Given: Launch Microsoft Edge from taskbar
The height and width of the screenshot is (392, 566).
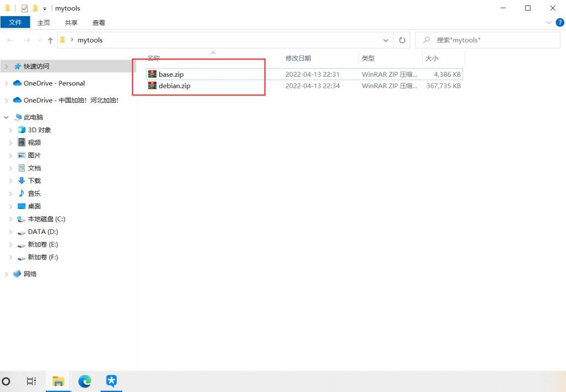Looking at the screenshot, I should [85, 381].
